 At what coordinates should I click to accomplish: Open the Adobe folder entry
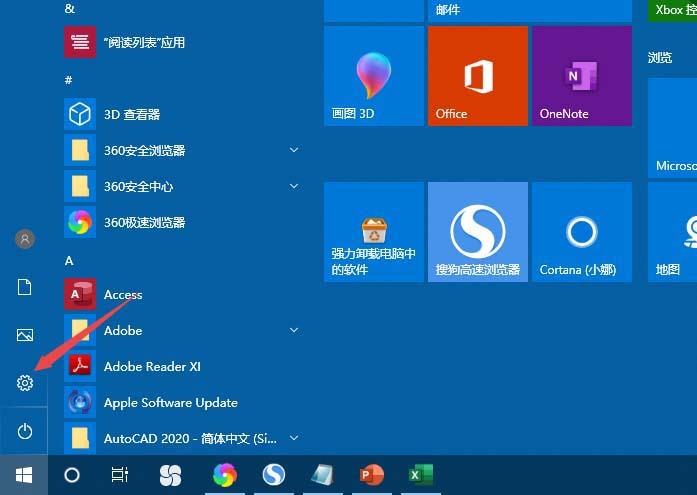point(182,330)
